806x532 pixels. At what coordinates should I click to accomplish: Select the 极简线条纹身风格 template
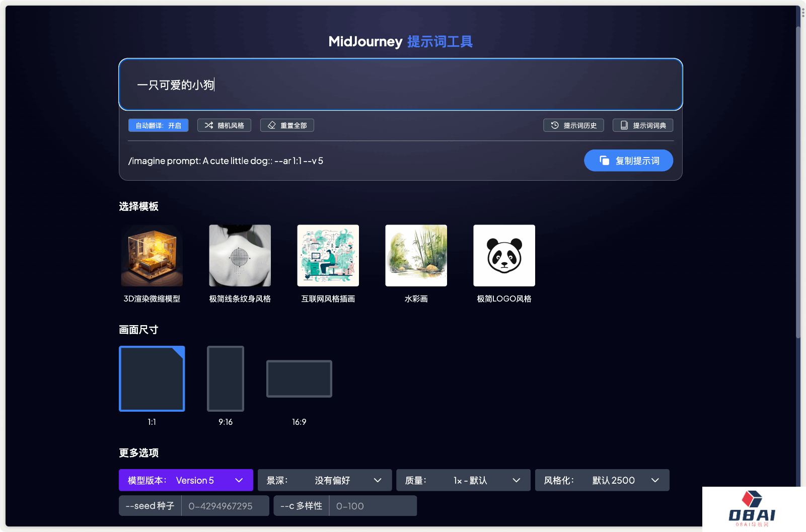(x=240, y=255)
